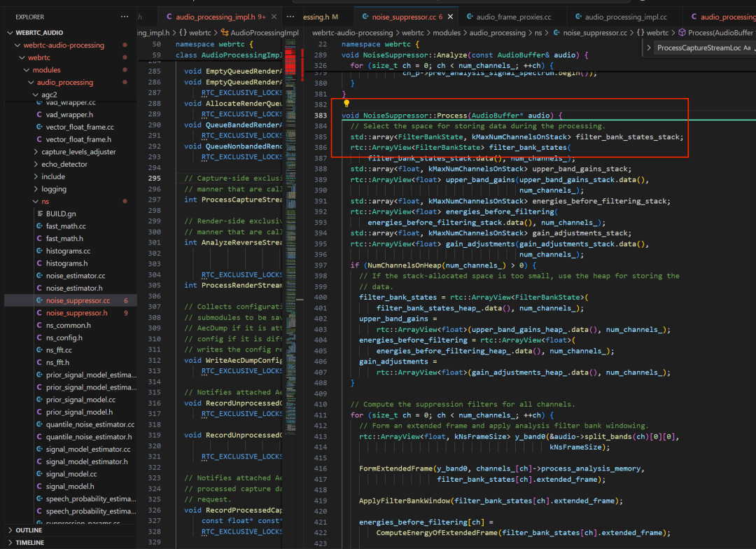Expand the find widget replace chevron
The height and width of the screenshot is (549, 756).
(x=649, y=48)
